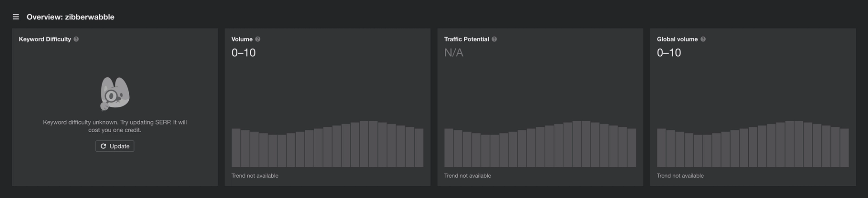Click the Keyword Difficulty help icon
Screen dimensions: 868x198
(76, 39)
